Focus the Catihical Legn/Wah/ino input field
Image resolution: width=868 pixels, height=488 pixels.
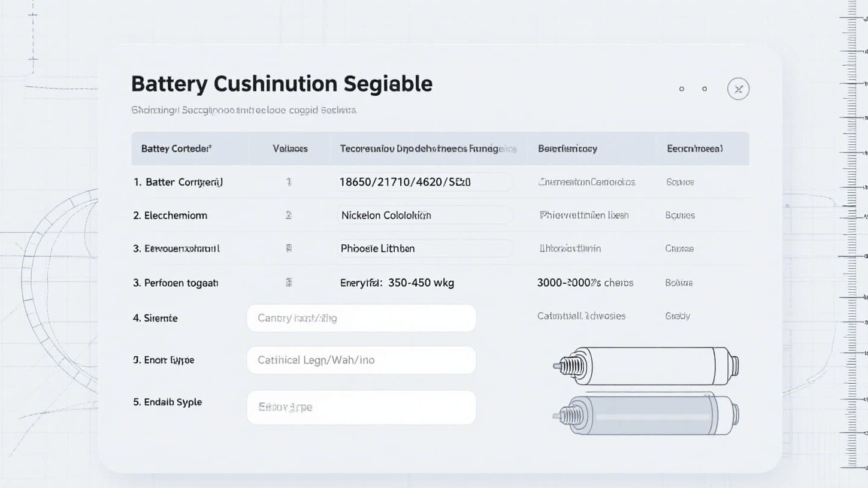[x=361, y=360]
